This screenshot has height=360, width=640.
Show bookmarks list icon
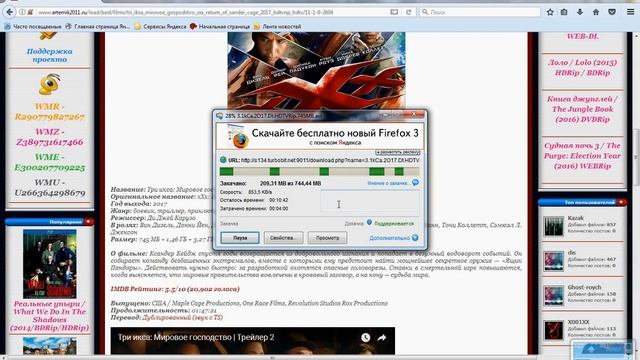[x=564, y=12]
